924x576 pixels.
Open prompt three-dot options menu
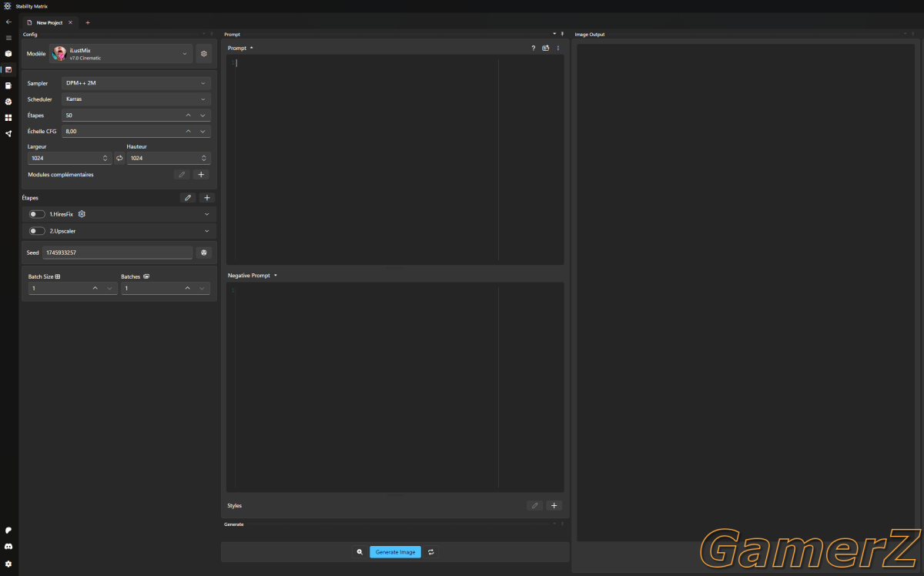(558, 48)
